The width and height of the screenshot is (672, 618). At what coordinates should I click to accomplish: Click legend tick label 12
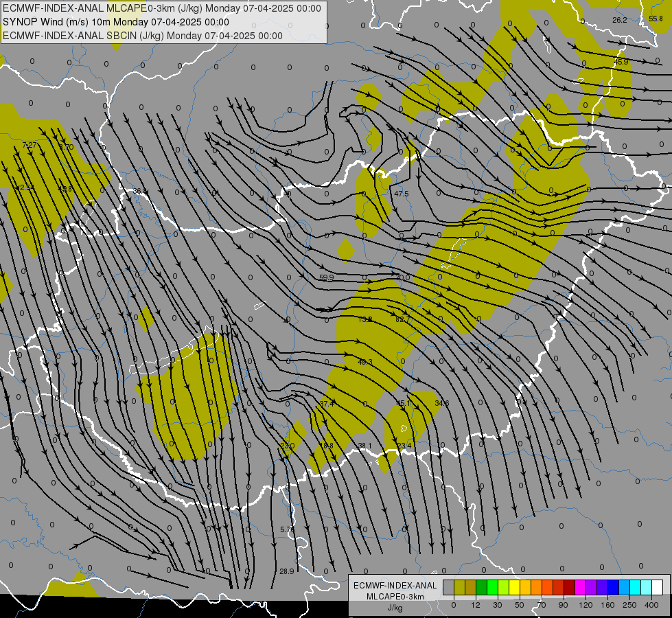point(476,605)
